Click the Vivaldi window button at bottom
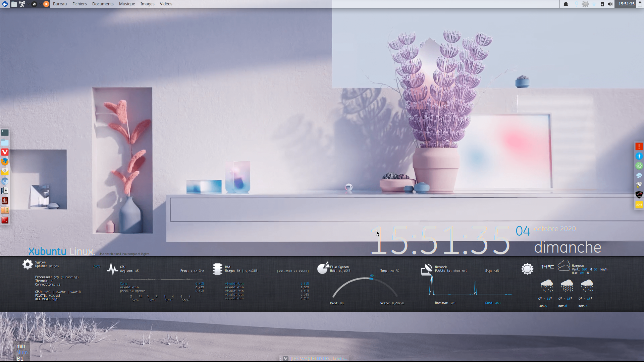The width and height of the screenshot is (644, 362). 315,358
